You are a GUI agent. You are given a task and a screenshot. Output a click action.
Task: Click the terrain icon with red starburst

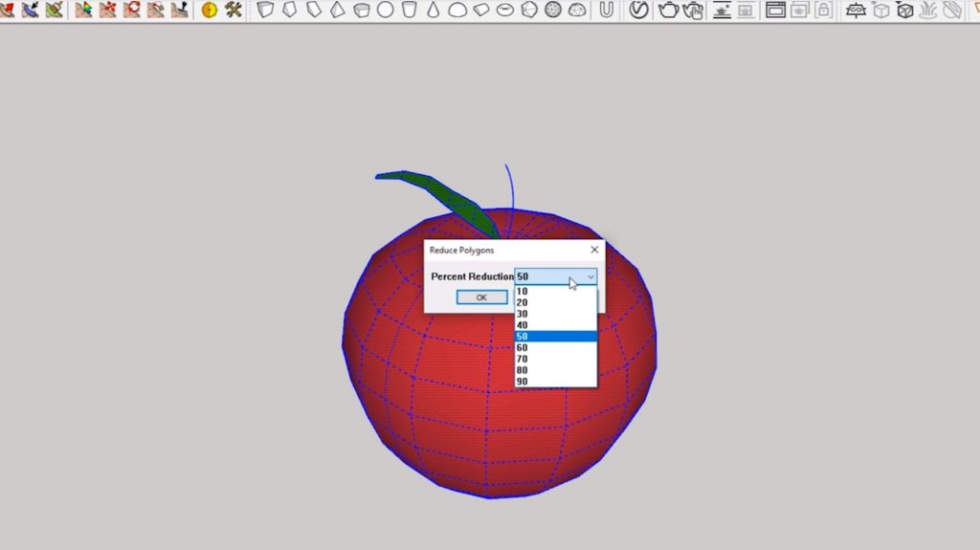tap(107, 10)
